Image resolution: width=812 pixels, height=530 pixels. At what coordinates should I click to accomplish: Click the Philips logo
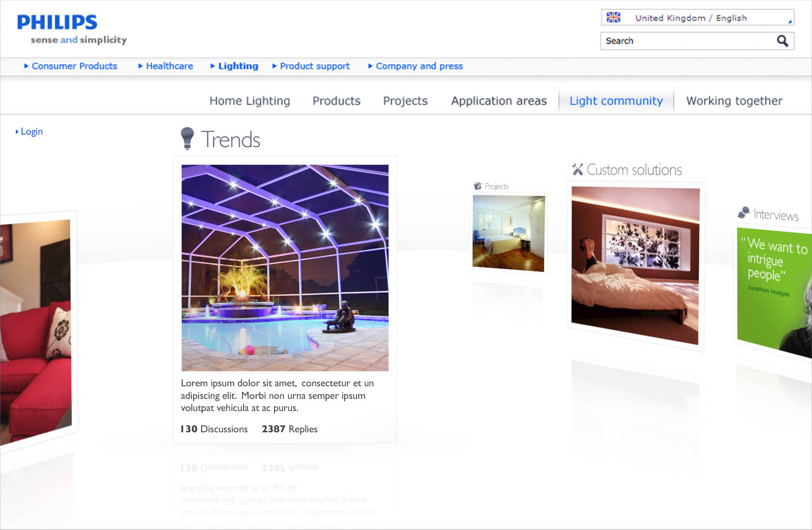pos(57,22)
